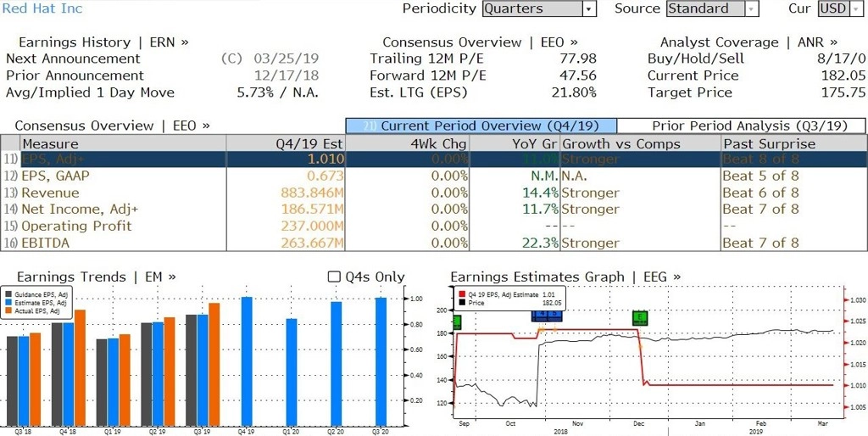
Task: Click EBITDA estimate value 263.667M
Action: coord(314,243)
